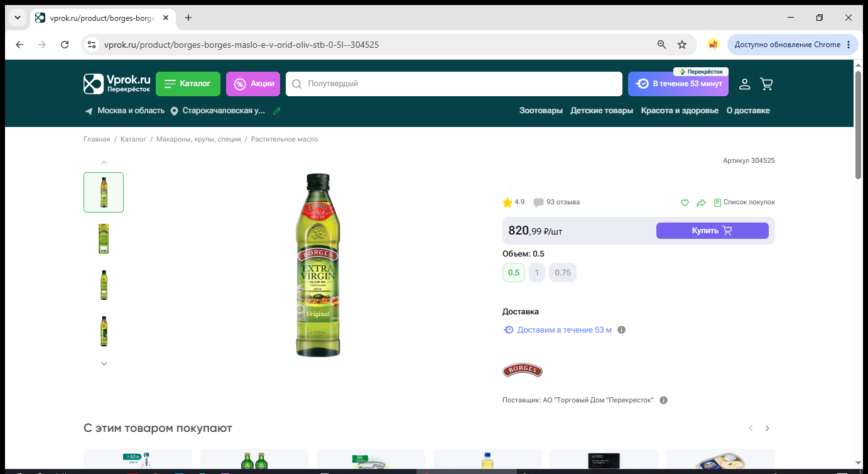Click the main Borges Extra Virgin bottle image
The image size is (868, 474).
319,265
